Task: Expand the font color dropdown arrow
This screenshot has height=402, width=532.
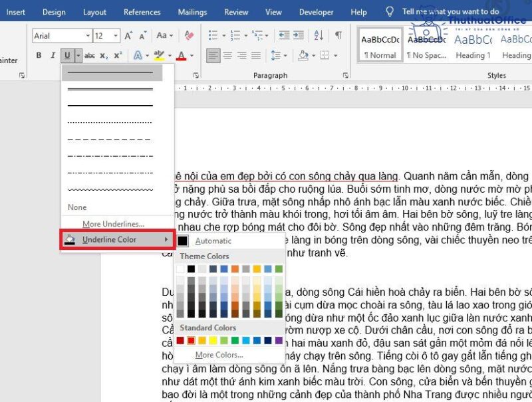Action: [x=192, y=56]
